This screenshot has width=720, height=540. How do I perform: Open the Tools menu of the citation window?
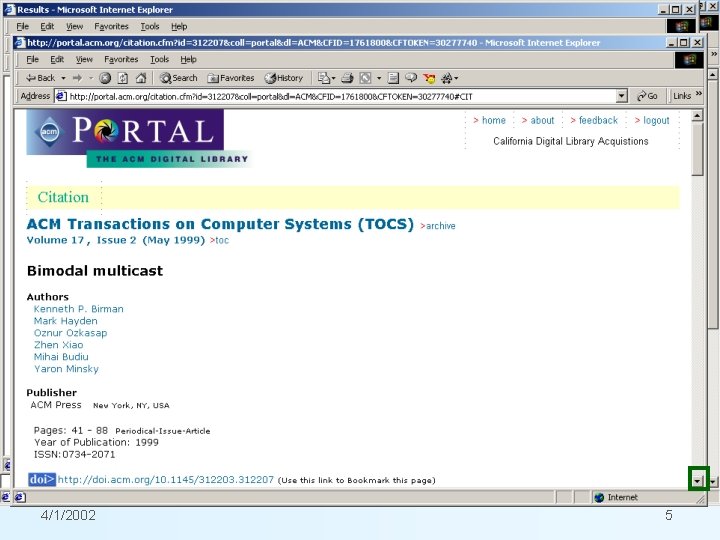pyautogui.click(x=159, y=59)
